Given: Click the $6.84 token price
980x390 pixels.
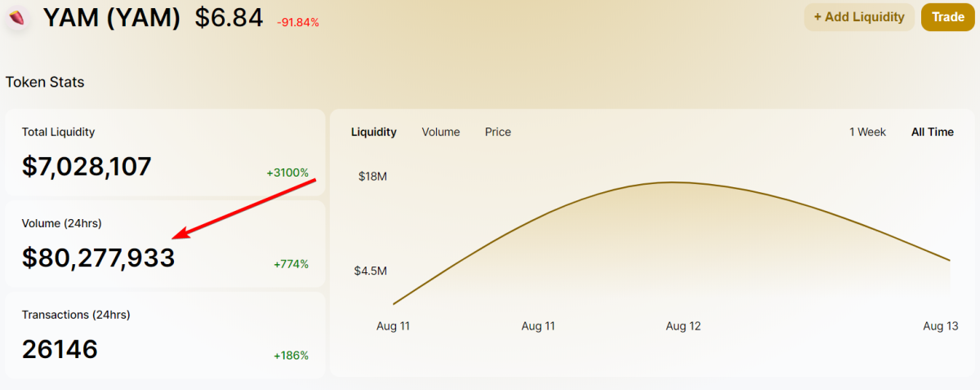Looking at the screenshot, I should [229, 17].
